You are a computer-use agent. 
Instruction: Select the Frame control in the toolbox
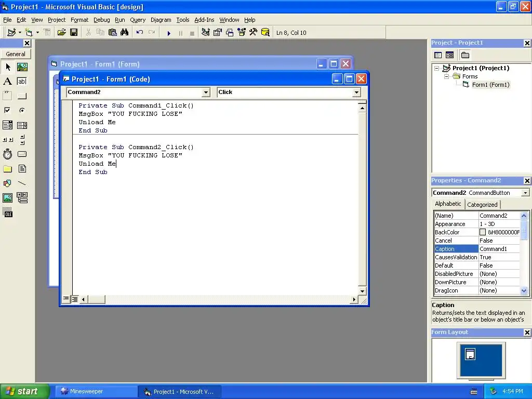click(7, 96)
